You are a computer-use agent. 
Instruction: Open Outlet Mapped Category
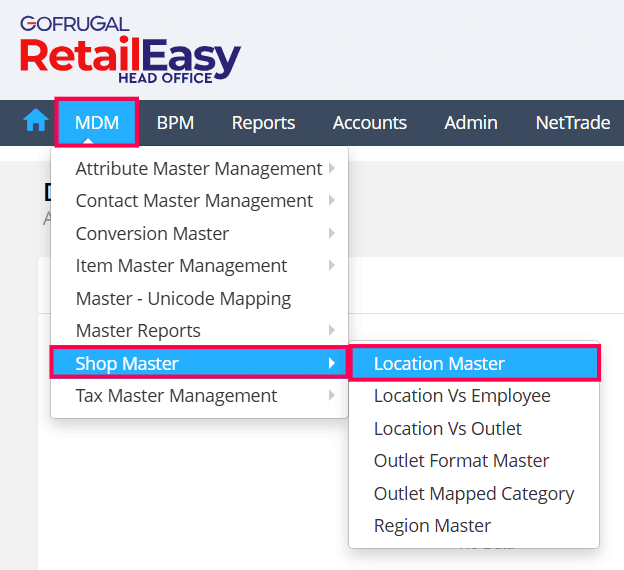[x=474, y=493]
